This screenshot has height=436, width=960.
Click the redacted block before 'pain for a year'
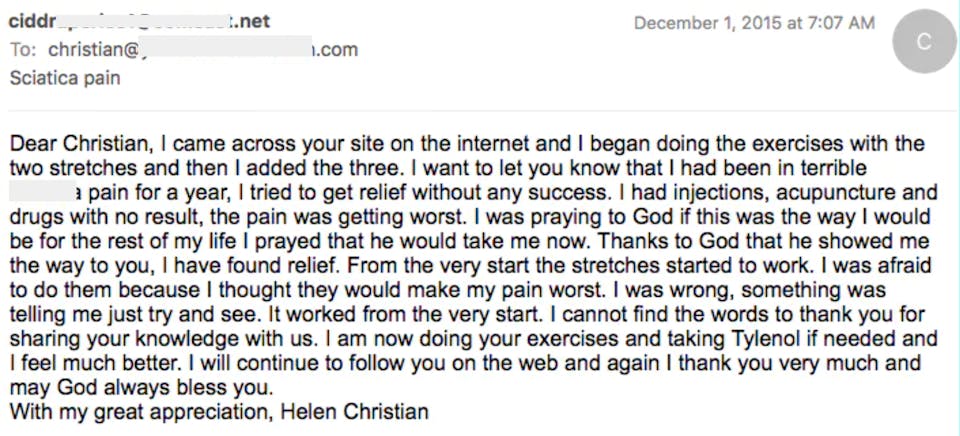43,193
